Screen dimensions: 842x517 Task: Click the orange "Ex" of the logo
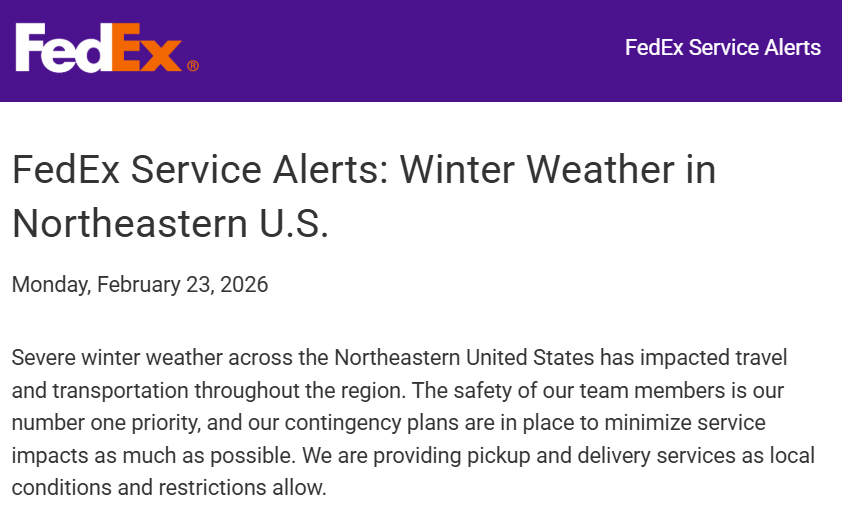tap(148, 49)
